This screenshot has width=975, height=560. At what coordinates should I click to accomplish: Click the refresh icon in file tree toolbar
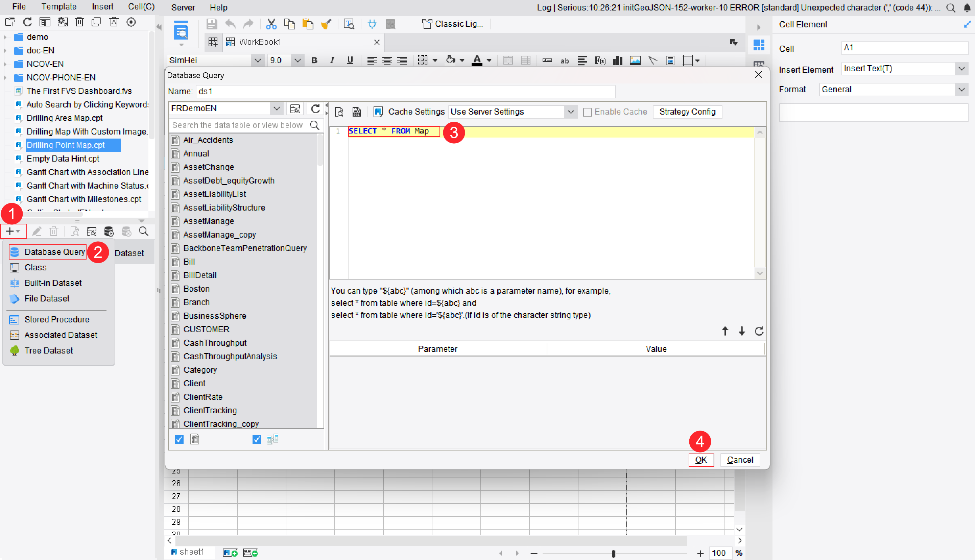pyautogui.click(x=27, y=22)
